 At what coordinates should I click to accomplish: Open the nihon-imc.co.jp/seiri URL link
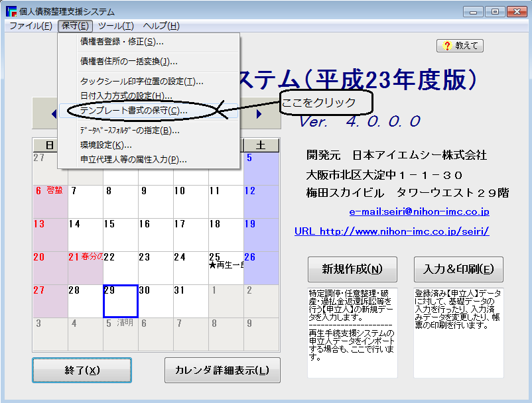[391, 231]
